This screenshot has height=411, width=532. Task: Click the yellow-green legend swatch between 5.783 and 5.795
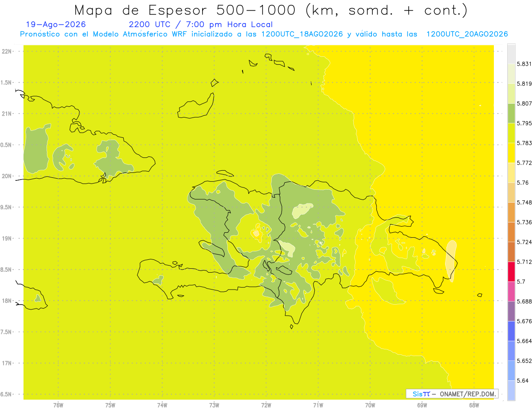(511, 133)
